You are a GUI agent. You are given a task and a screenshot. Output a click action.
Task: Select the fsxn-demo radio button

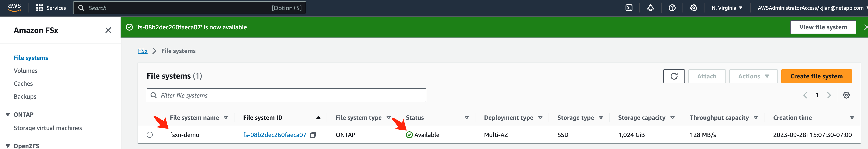[x=150, y=135]
